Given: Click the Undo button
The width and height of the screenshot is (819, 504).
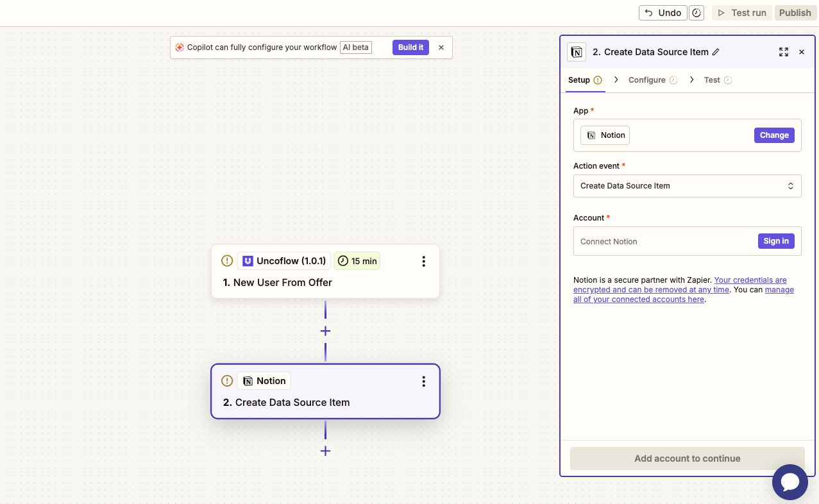Looking at the screenshot, I should 663,13.
